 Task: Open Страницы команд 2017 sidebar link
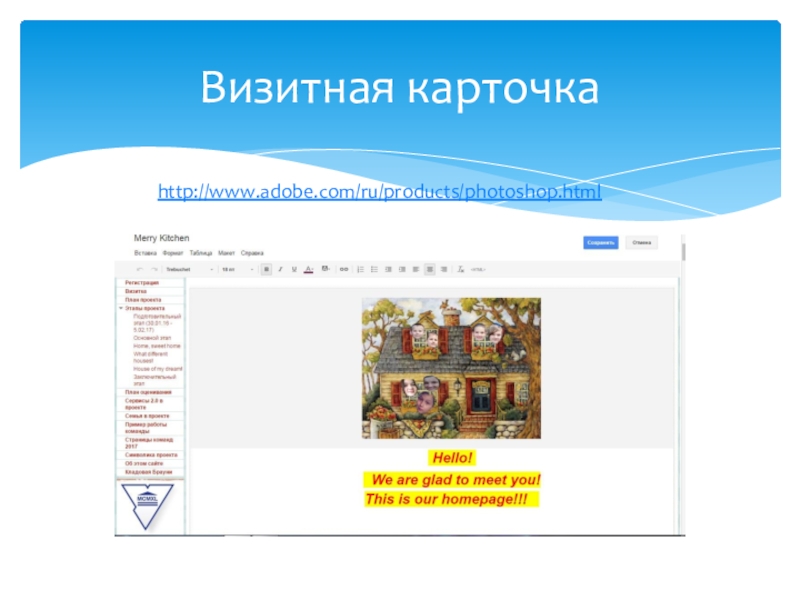(x=149, y=443)
